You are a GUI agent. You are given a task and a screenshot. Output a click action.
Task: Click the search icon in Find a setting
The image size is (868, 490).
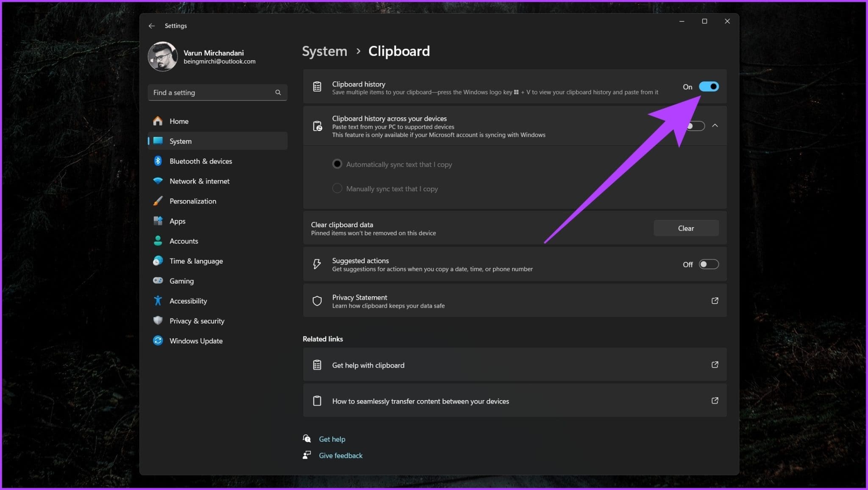point(278,92)
